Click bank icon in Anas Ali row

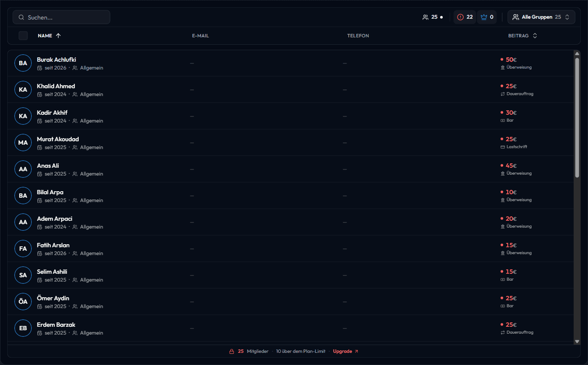click(x=503, y=173)
